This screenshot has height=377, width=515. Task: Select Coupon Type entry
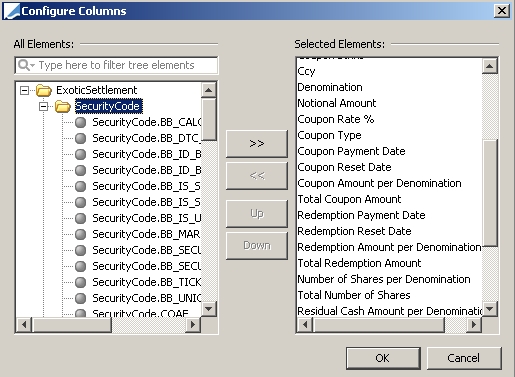click(329, 135)
